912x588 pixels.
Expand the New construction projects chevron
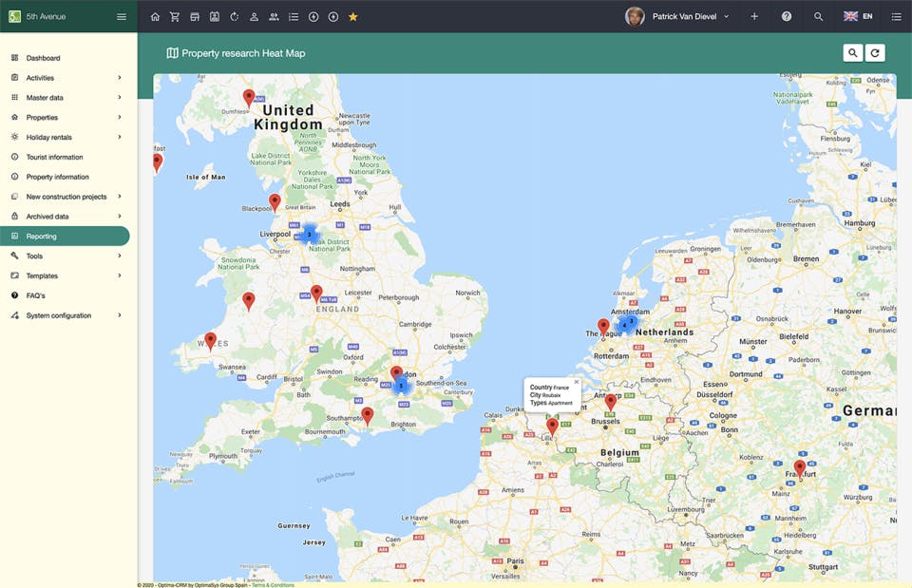[x=120, y=196]
